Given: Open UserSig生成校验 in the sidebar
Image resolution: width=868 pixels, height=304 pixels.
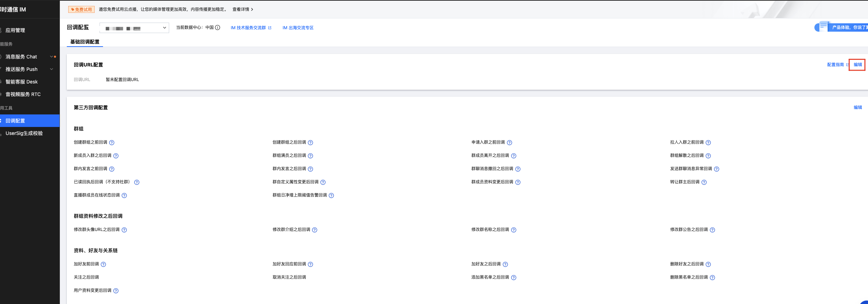Looking at the screenshot, I should pos(24,133).
